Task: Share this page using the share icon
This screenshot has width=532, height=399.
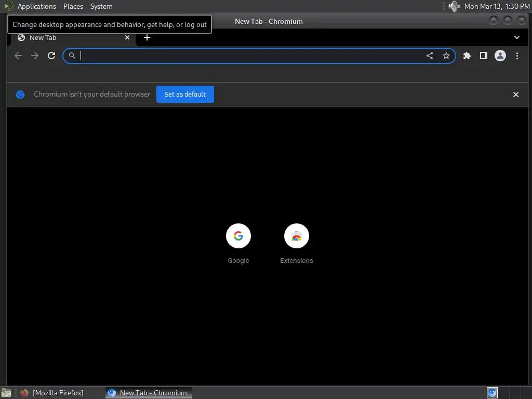Action: 430,56
